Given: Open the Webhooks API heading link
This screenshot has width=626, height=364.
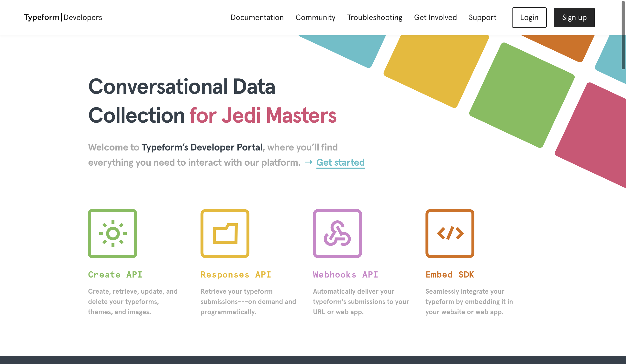Looking at the screenshot, I should (x=345, y=274).
